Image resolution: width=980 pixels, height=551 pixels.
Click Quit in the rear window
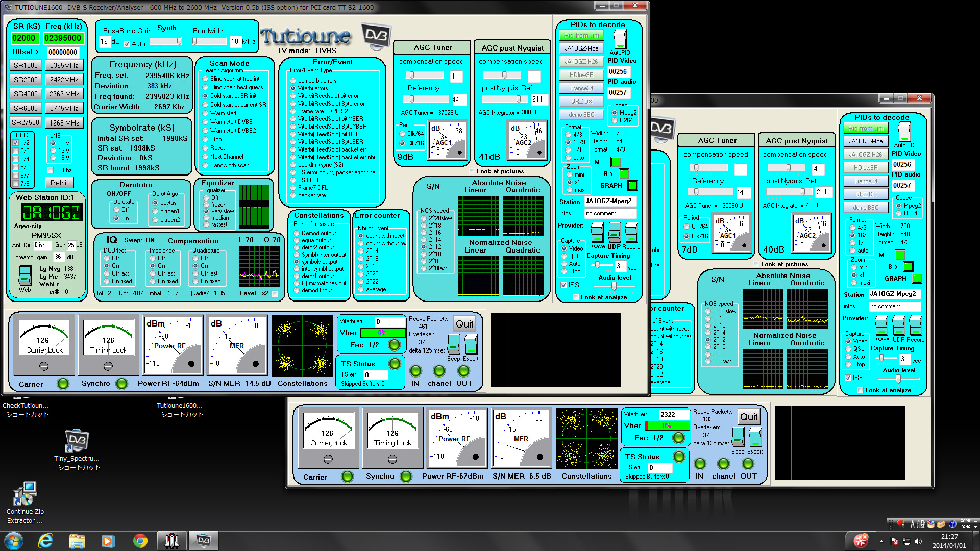point(749,417)
